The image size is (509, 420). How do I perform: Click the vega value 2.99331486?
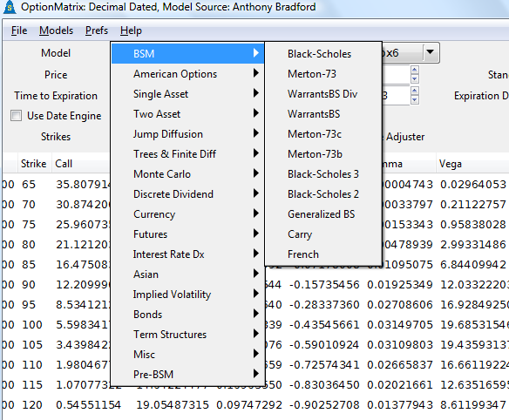coord(473,244)
